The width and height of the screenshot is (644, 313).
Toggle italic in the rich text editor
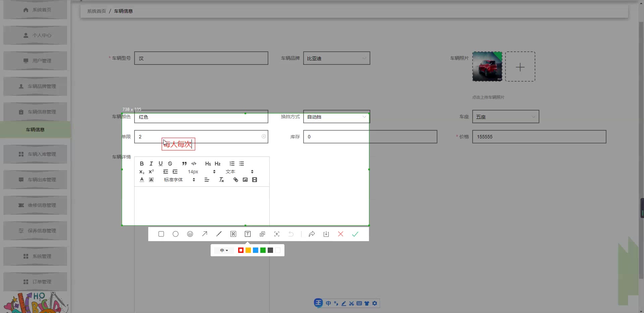(151, 164)
